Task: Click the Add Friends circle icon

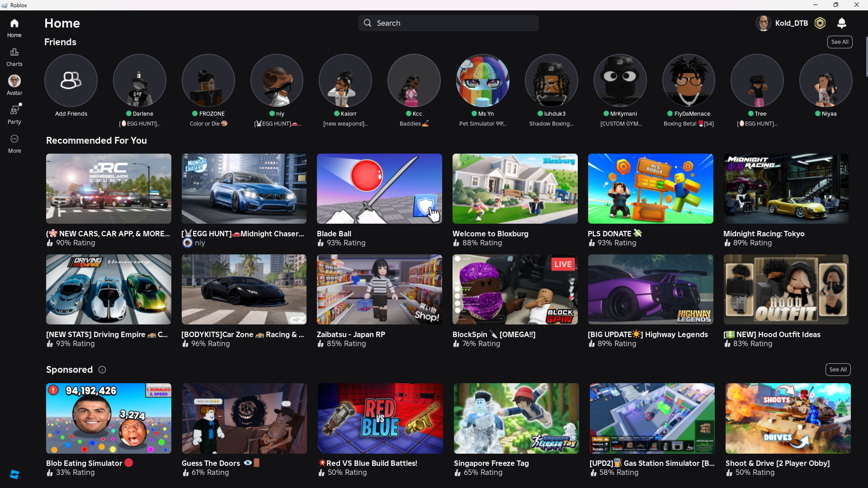Action: [71, 80]
